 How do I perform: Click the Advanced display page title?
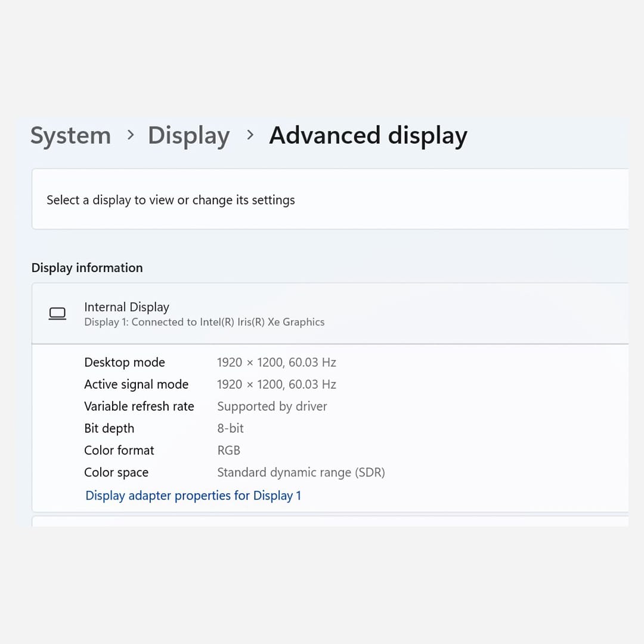[x=368, y=136]
